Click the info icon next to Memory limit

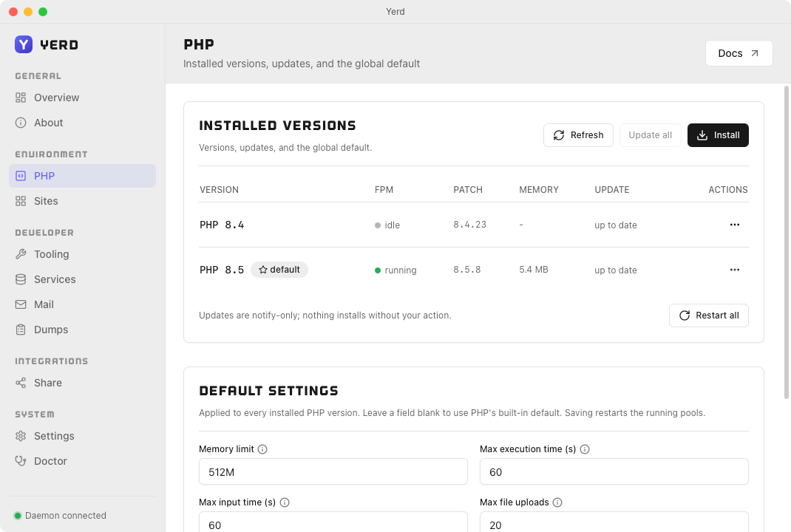point(262,449)
